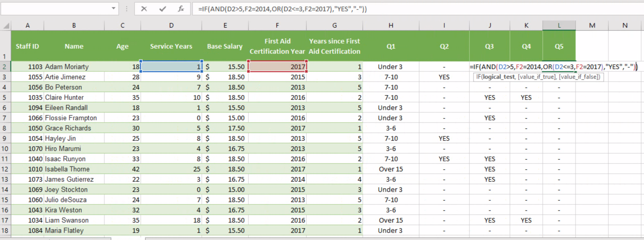Click Q4 YES in Claire Hunter's row

(x=526, y=97)
